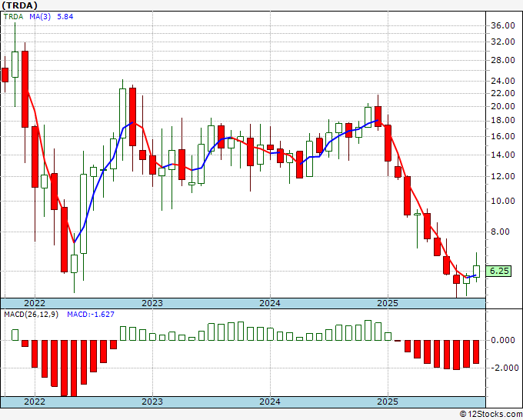Image resolution: width=523 pixels, height=420 pixels.
Task: Select the 22.00 price axis label
Action: (x=503, y=93)
